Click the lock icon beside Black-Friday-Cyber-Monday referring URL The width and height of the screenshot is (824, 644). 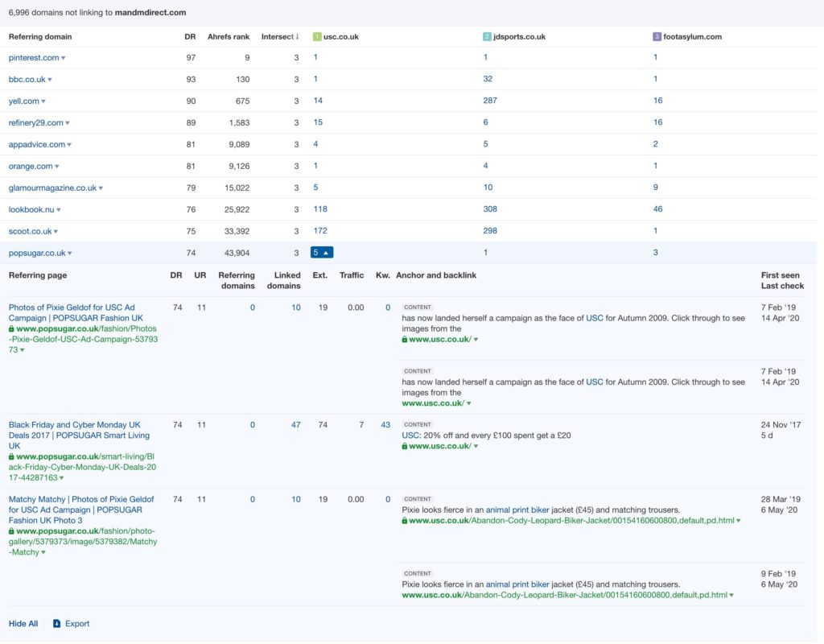coord(11,457)
